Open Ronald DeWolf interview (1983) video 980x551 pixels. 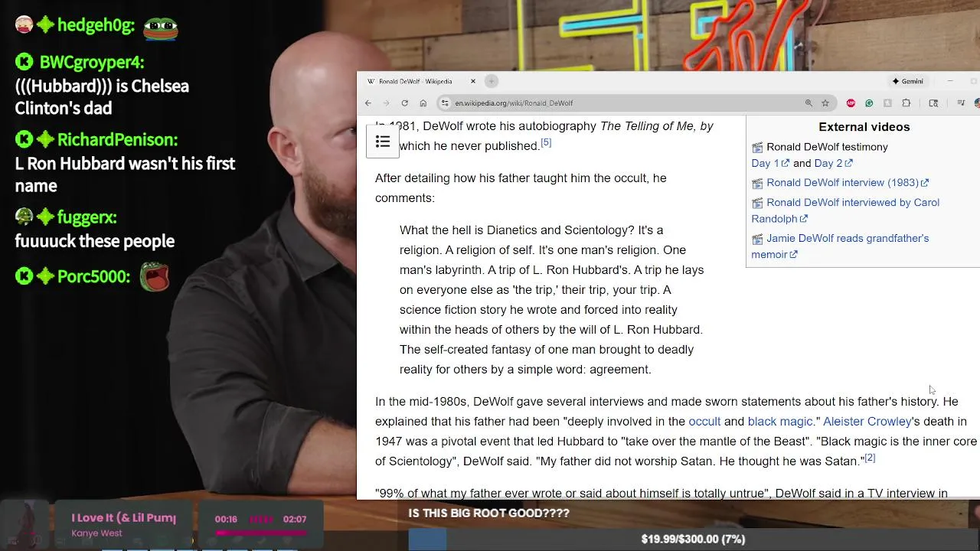pos(848,183)
